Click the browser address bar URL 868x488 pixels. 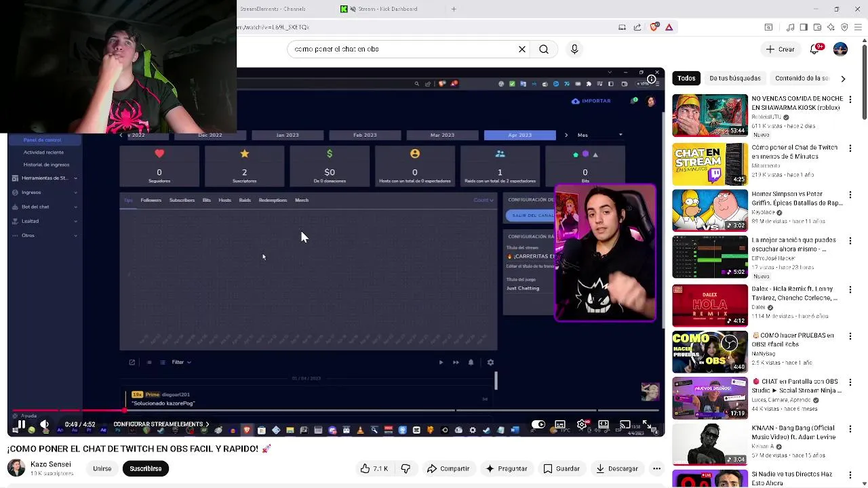[x=274, y=27]
